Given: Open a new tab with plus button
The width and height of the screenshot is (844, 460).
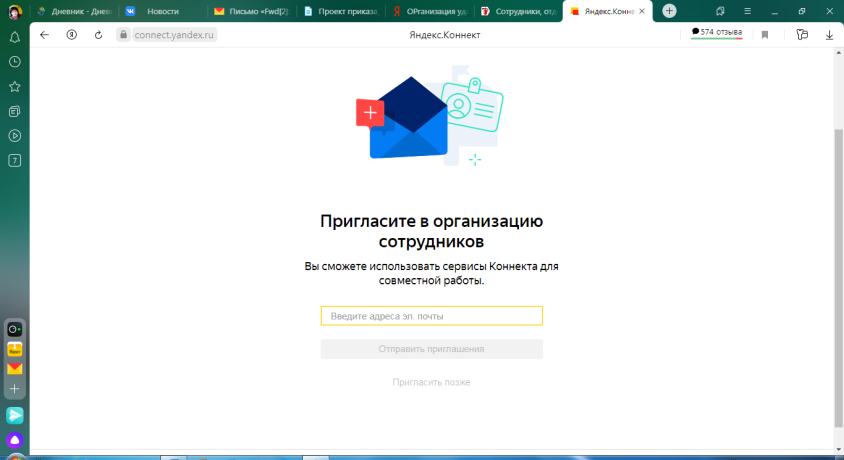Looking at the screenshot, I should [669, 11].
